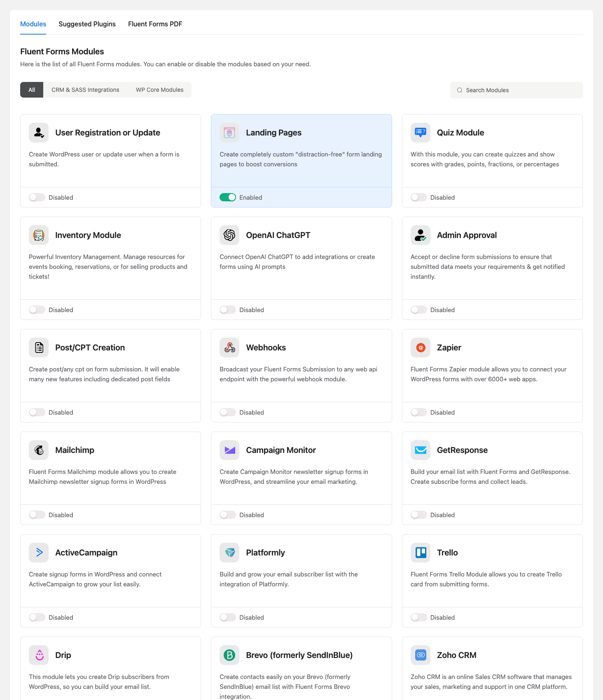Click the Post/CPT Creation document icon
The image size is (603, 700).
(x=39, y=348)
